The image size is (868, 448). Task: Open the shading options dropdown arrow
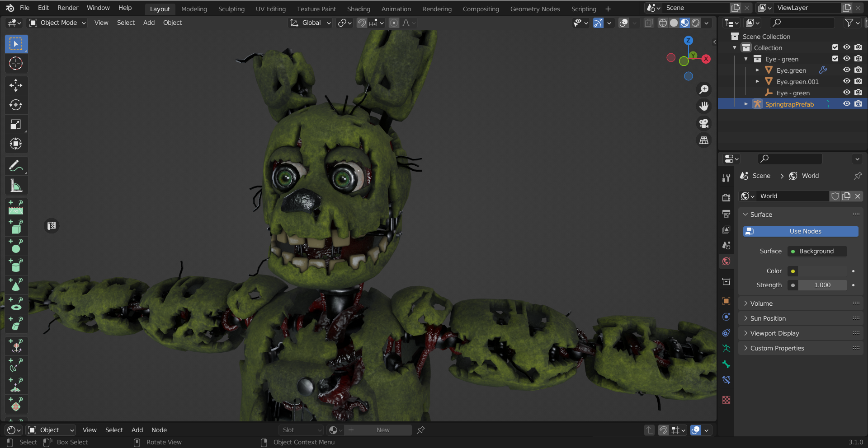[x=707, y=23]
